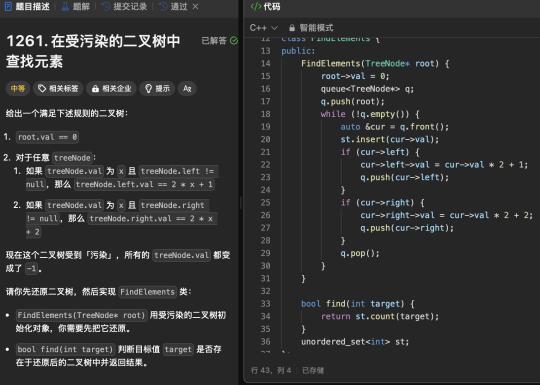Switch to the 题解 tab

tap(76, 6)
